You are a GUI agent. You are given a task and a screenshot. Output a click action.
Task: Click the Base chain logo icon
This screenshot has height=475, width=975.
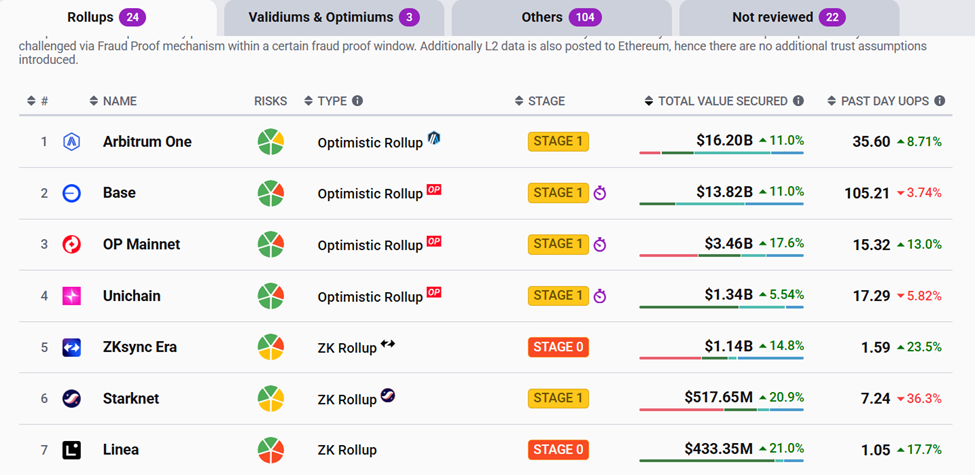(71, 193)
